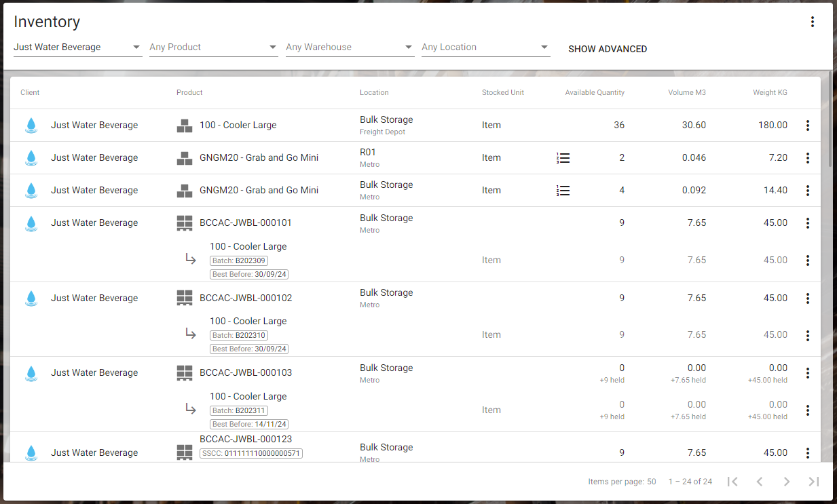Viewport: 837px width, 504px height.
Task: Open the Inventory page kebab menu
Action: pos(813,22)
